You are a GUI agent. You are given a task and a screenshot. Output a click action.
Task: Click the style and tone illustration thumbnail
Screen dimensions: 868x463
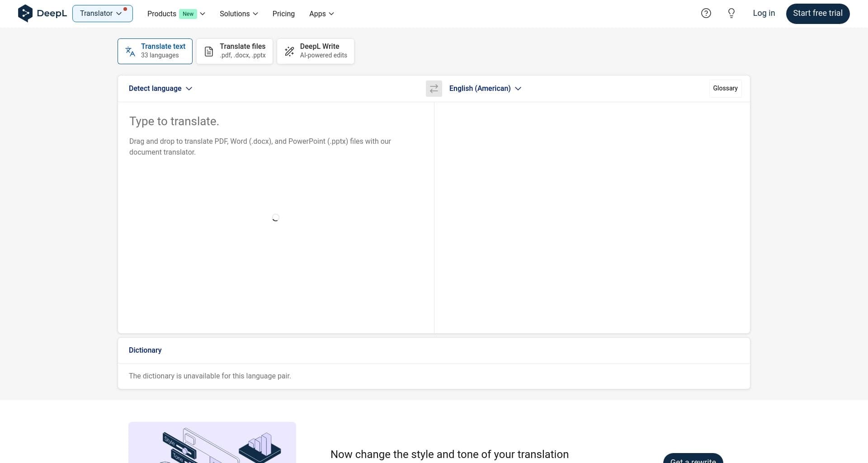[212, 443]
